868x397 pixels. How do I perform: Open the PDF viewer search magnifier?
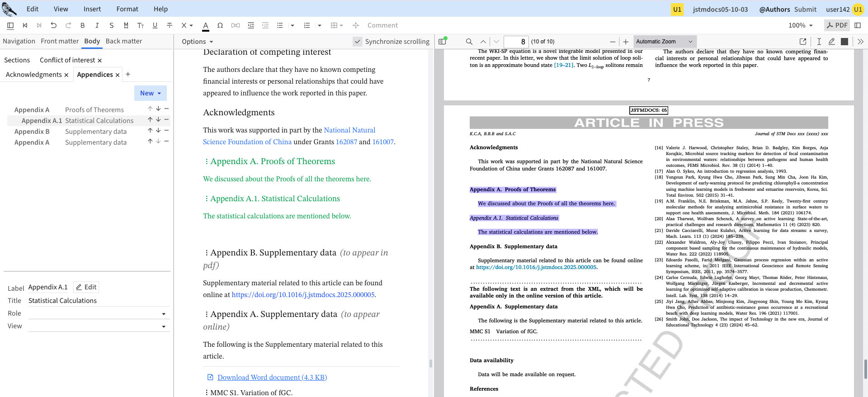point(469,42)
